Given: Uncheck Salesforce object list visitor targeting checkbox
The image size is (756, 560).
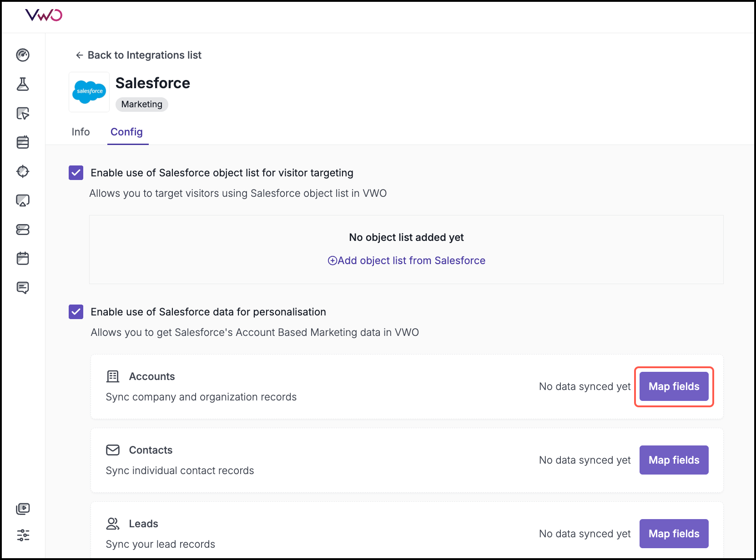Looking at the screenshot, I should [x=76, y=173].
